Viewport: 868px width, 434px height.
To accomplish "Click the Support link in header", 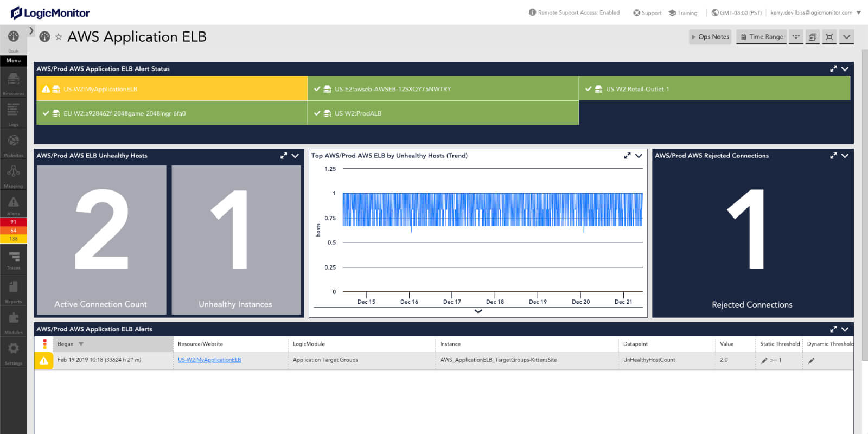I will tap(647, 13).
